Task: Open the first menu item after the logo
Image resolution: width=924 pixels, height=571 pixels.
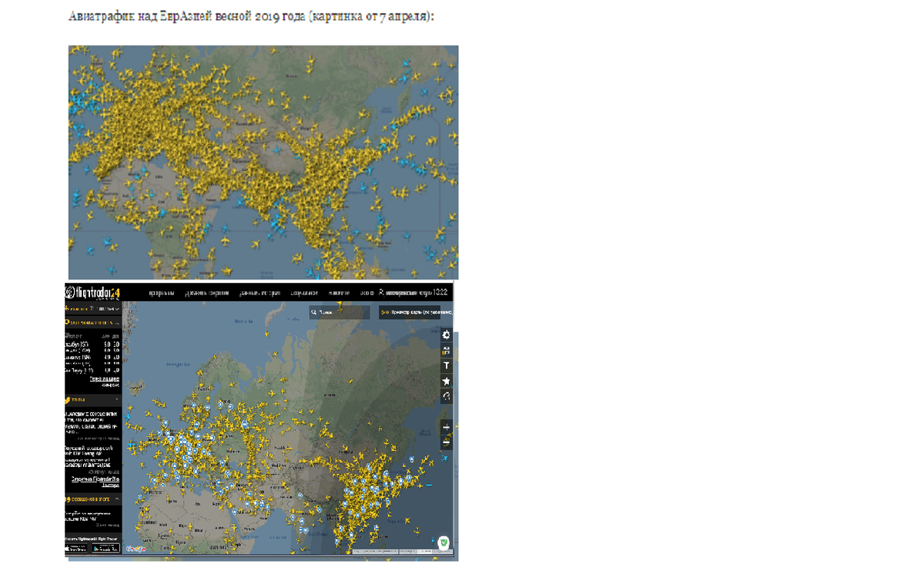Action: pyautogui.click(x=162, y=293)
